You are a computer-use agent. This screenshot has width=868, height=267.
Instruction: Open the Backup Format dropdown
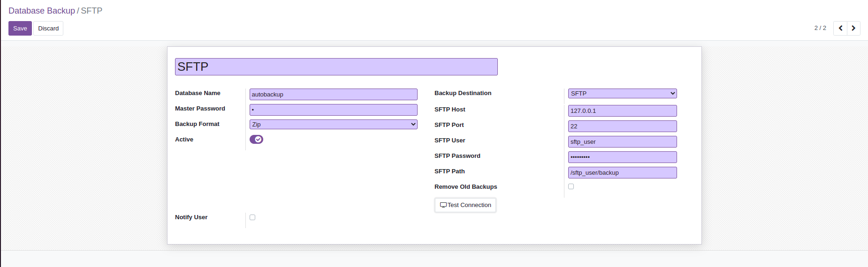pyautogui.click(x=333, y=125)
